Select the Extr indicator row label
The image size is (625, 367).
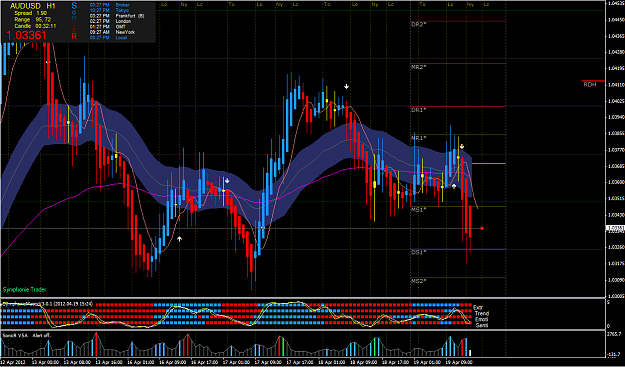click(478, 307)
